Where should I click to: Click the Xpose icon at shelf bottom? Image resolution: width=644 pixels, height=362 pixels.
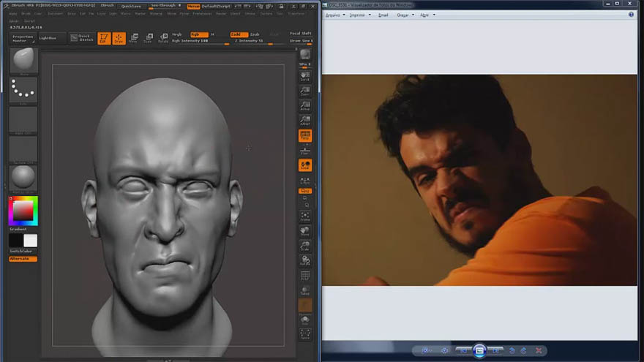(x=304, y=334)
